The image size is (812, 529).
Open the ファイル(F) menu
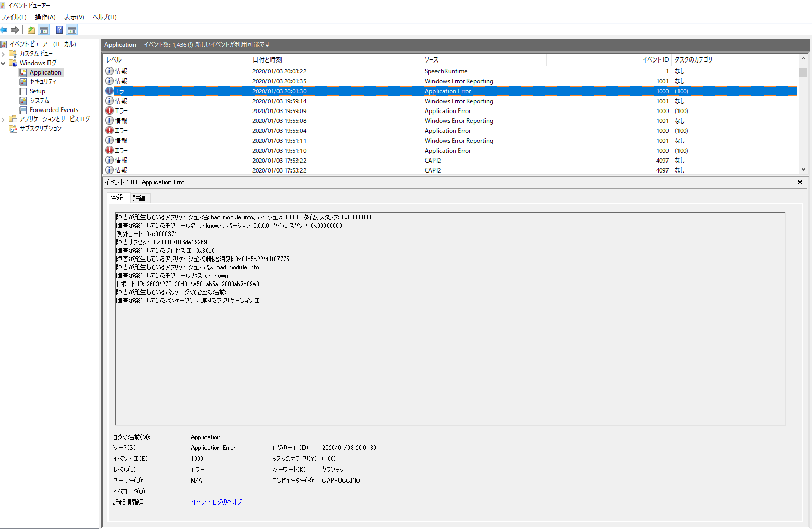pos(14,17)
